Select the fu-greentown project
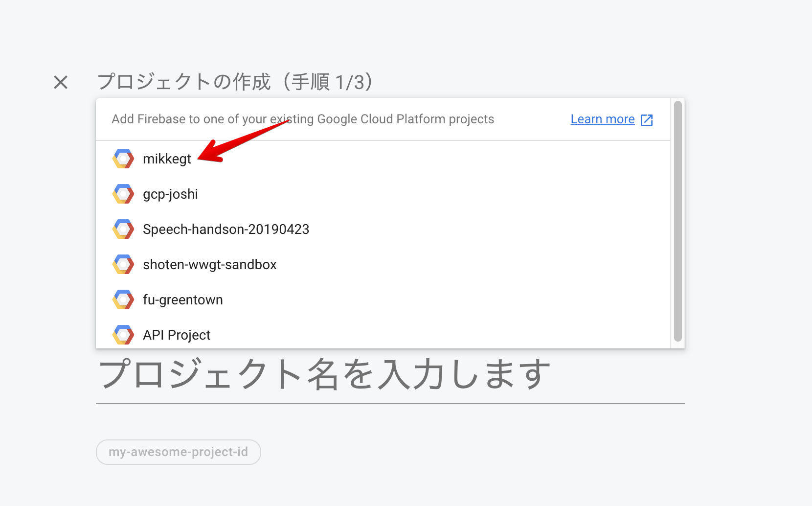Image resolution: width=812 pixels, height=506 pixels. [383, 299]
